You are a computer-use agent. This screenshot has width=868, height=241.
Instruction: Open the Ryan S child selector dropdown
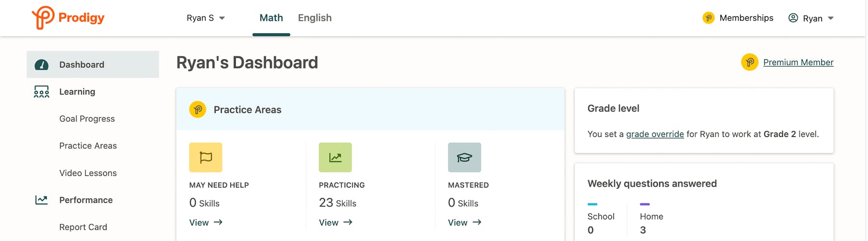click(x=206, y=18)
